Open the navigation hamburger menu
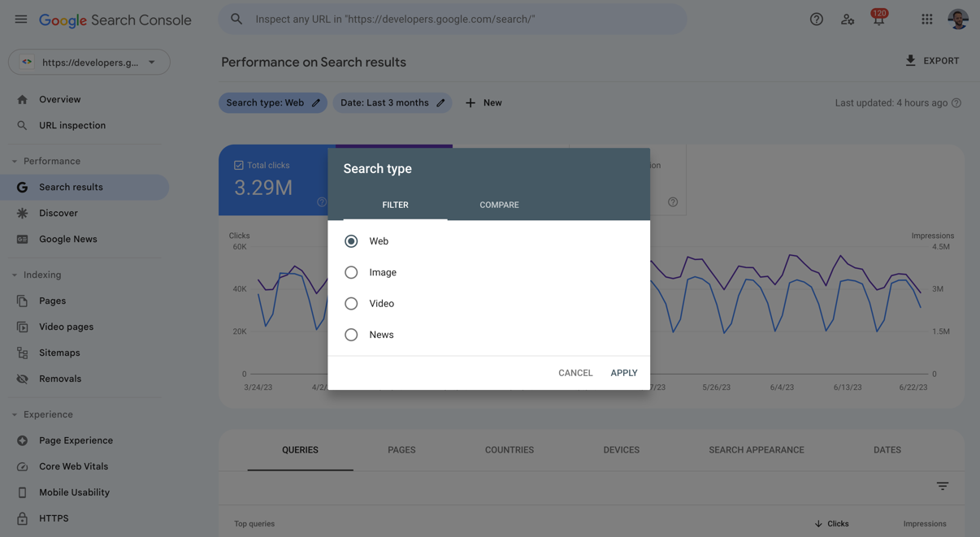 click(x=20, y=19)
